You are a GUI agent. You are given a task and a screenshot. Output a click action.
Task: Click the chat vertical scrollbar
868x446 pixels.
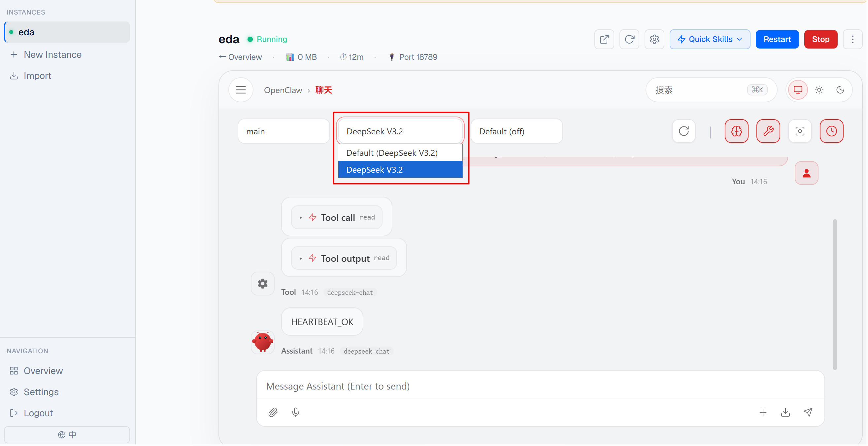pos(835,295)
